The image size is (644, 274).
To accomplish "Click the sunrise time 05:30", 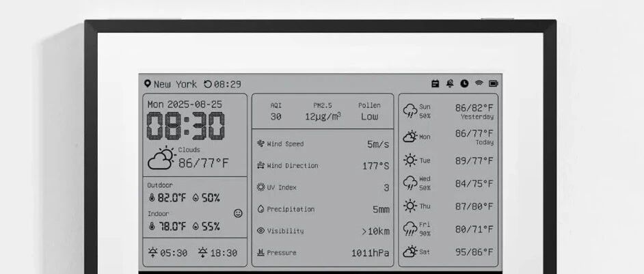I will click(174, 253).
